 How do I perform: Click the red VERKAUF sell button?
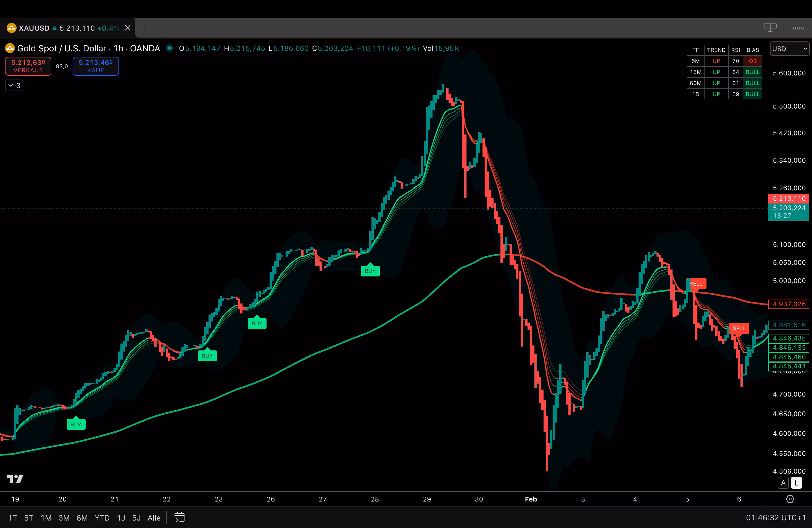pyautogui.click(x=28, y=66)
